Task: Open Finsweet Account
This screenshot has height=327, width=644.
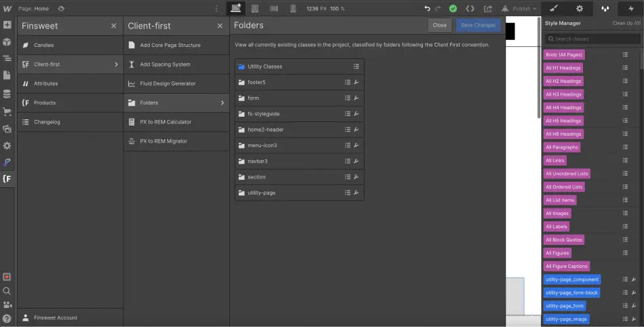Action: point(71,318)
